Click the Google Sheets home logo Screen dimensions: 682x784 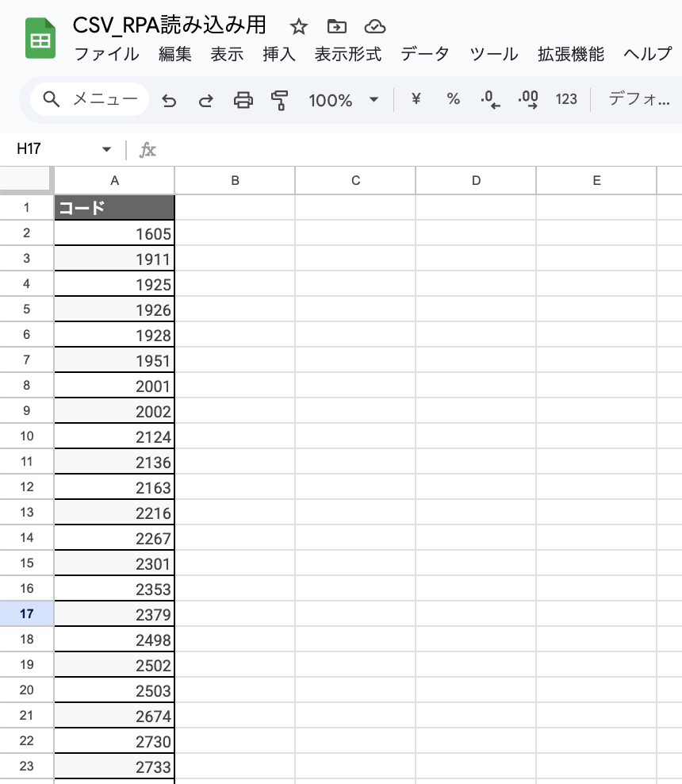(x=40, y=40)
